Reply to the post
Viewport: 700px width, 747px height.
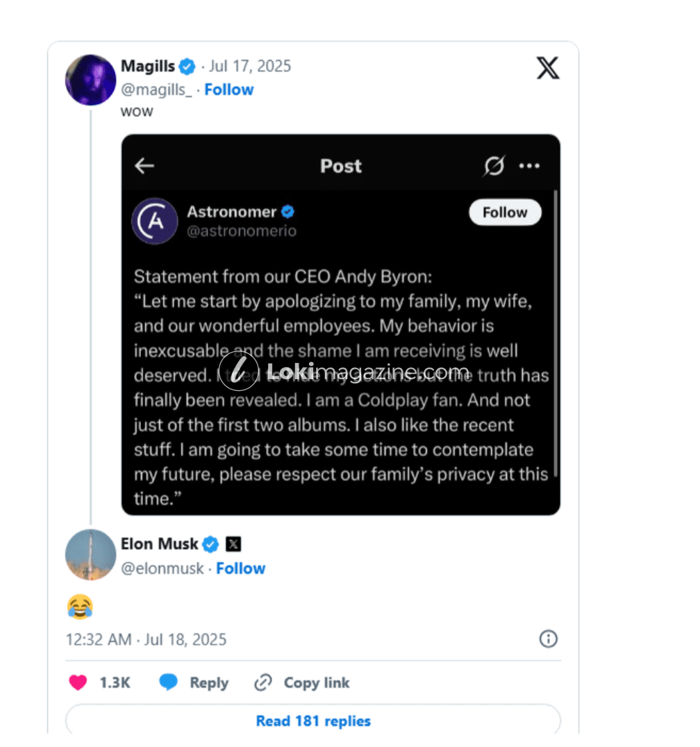click(194, 683)
